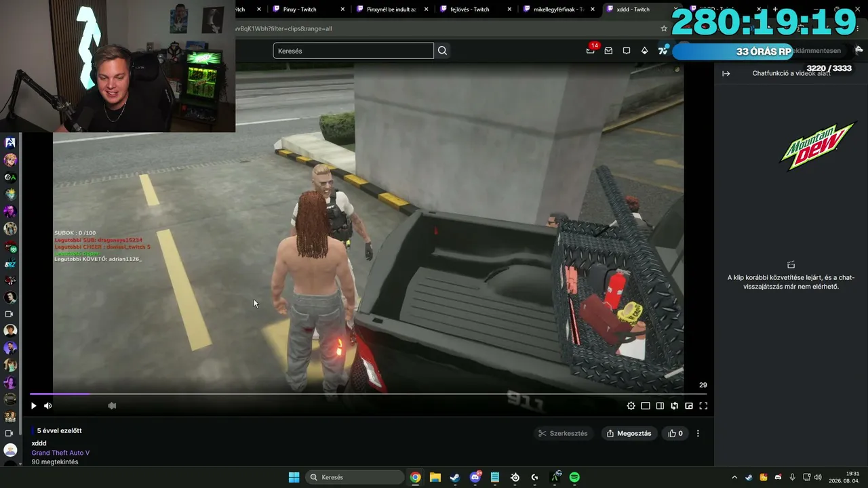Image resolution: width=868 pixels, height=488 pixels.
Task: Open SteelSeries app on the taskbar
Action: 515,477
